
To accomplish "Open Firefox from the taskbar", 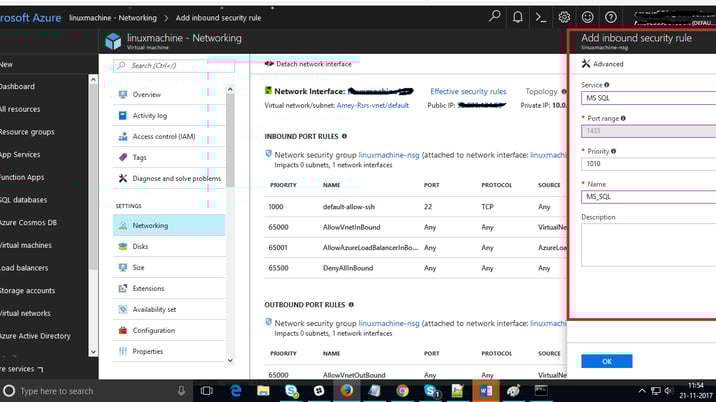I will 347,391.
